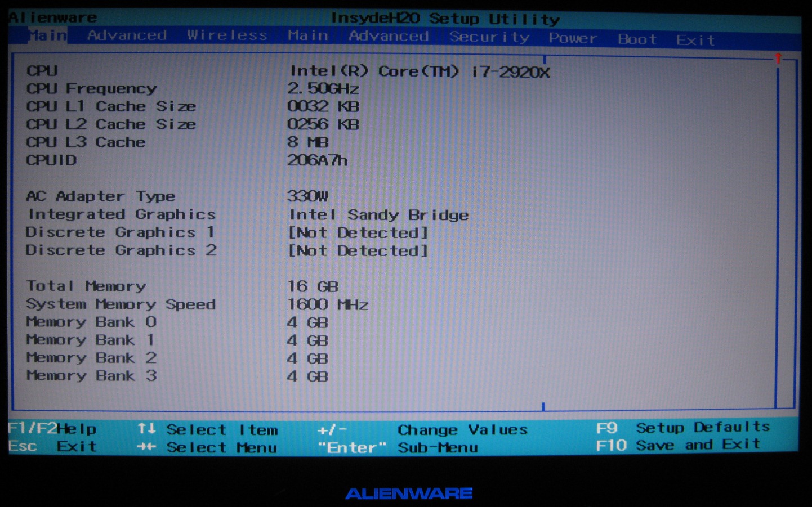812x507 pixels.
Task: Click the F9 Setup Defaults hint
Action: point(683,428)
